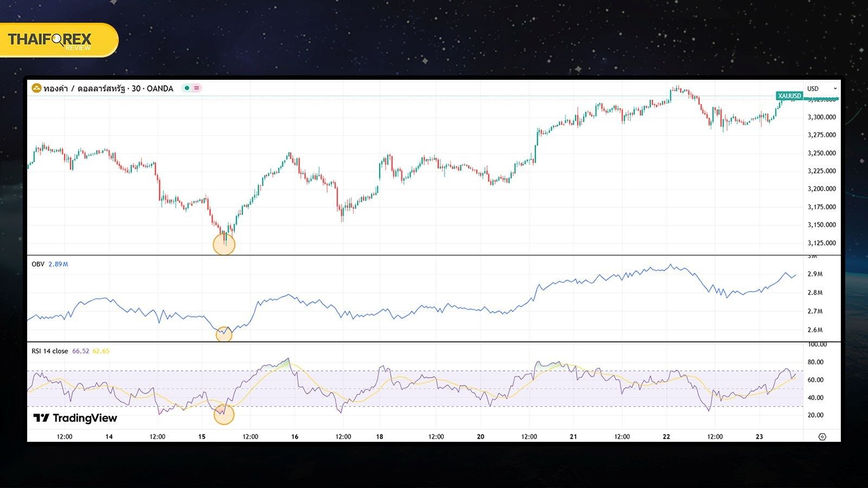The height and width of the screenshot is (488, 868).
Task: Open the time axis settings gear icon
Action: tap(822, 436)
